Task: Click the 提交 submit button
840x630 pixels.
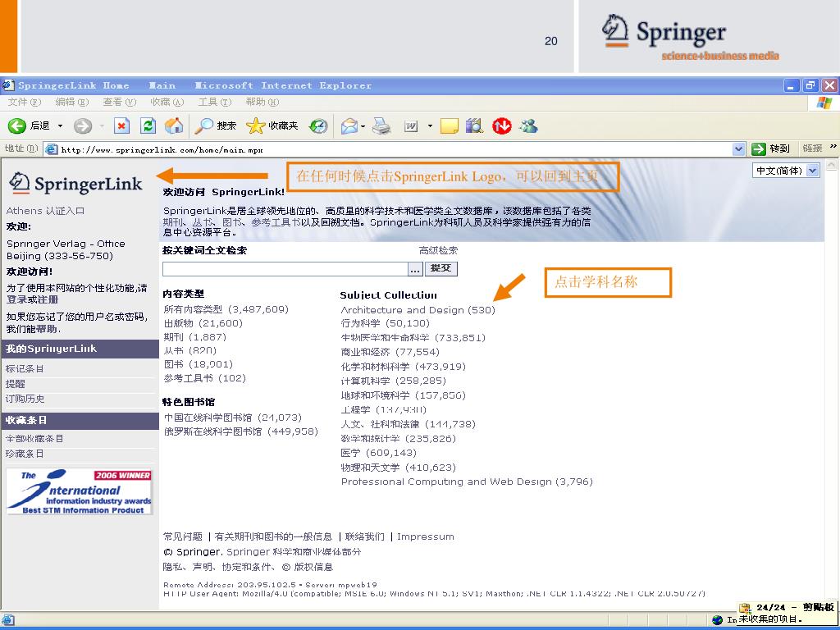Action: tap(441, 268)
